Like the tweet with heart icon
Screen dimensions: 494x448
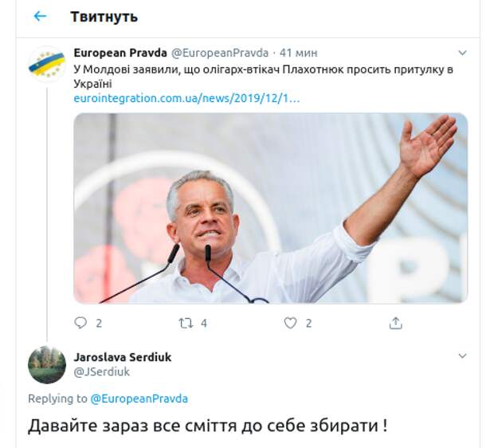(290, 323)
